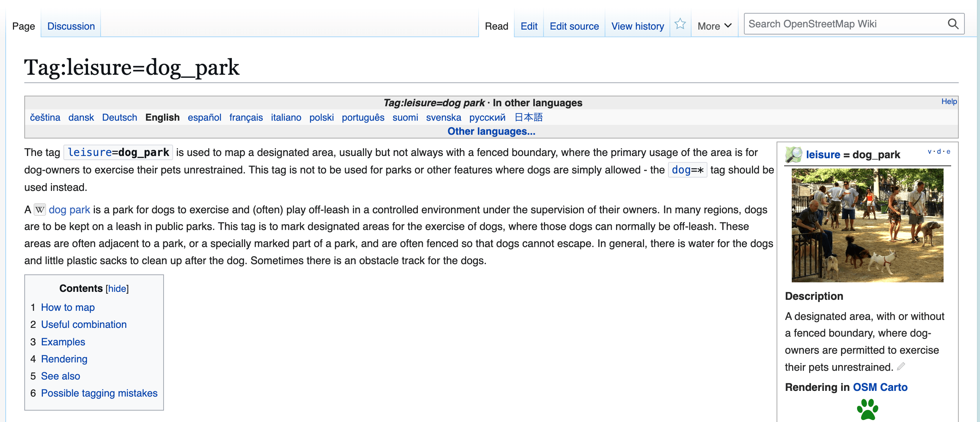Jump to Possible tagging mistakes section
The width and height of the screenshot is (980, 422).
click(x=99, y=393)
